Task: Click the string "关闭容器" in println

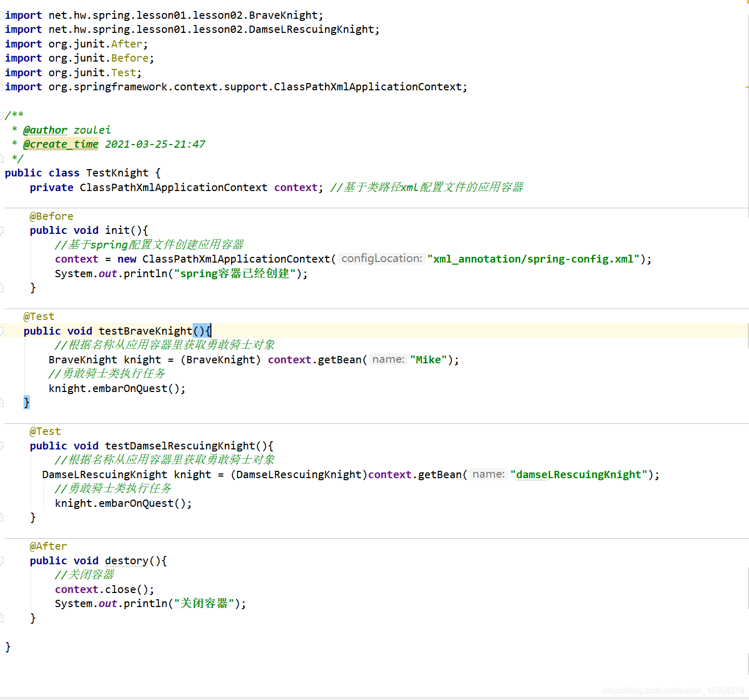Action: [x=204, y=603]
